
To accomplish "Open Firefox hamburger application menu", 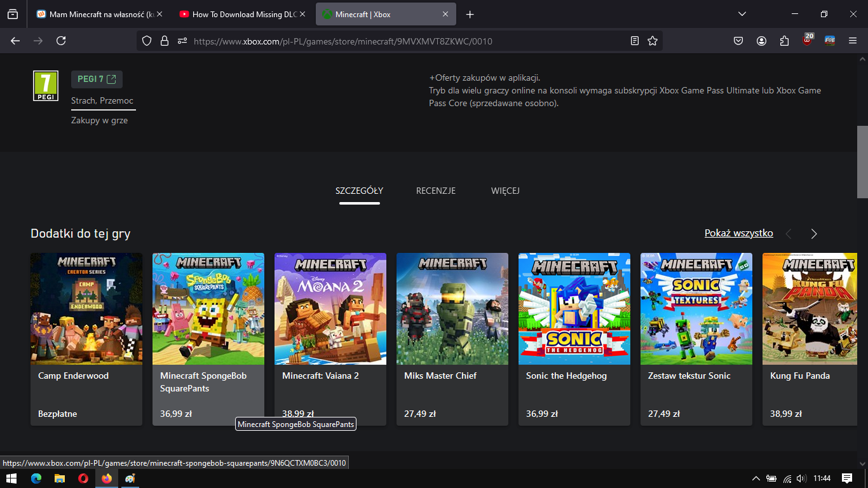I will [853, 41].
